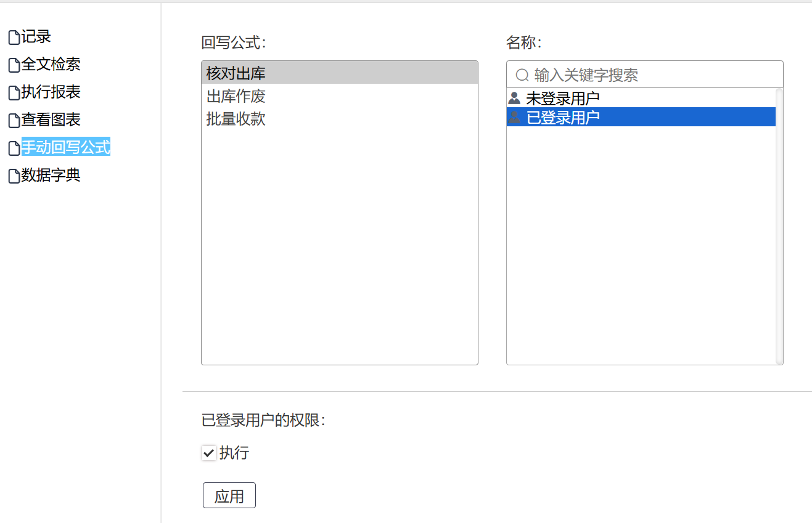Go to 数据字典 in the sidebar

(51, 176)
